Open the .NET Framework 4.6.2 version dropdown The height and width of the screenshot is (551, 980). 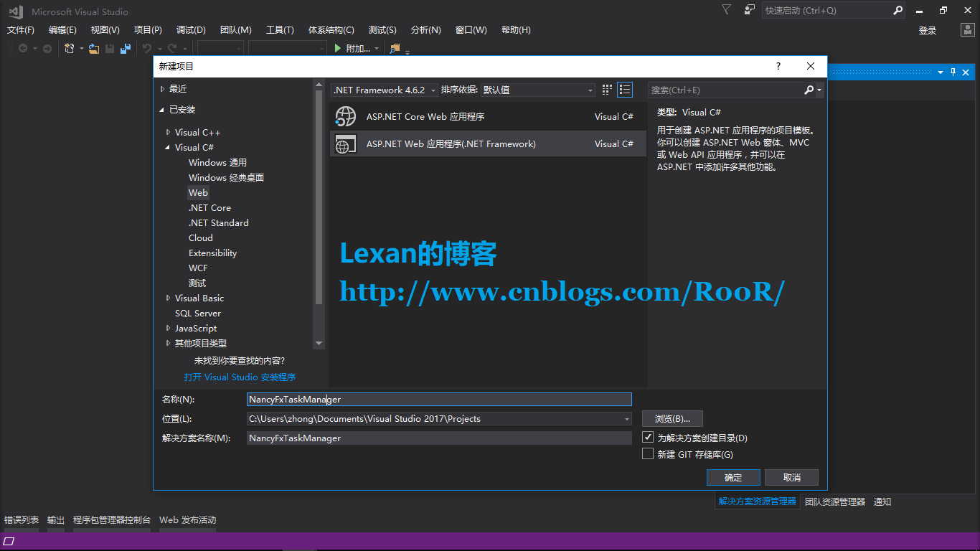click(433, 90)
